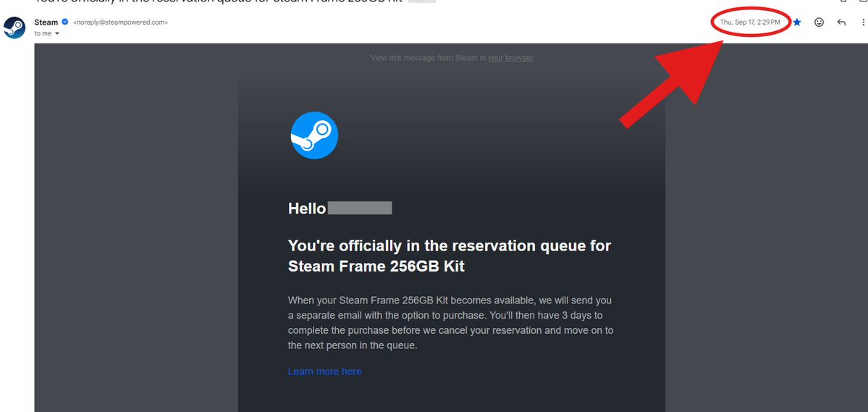Click the Steam sender avatar
The height and width of the screenshot is (412, 868).
click(x=14, y=28)
